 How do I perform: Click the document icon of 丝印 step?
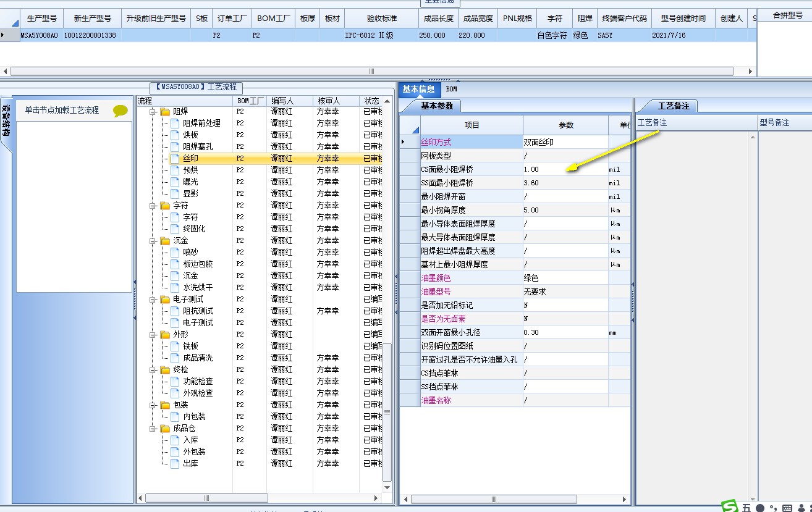[175, 159]
